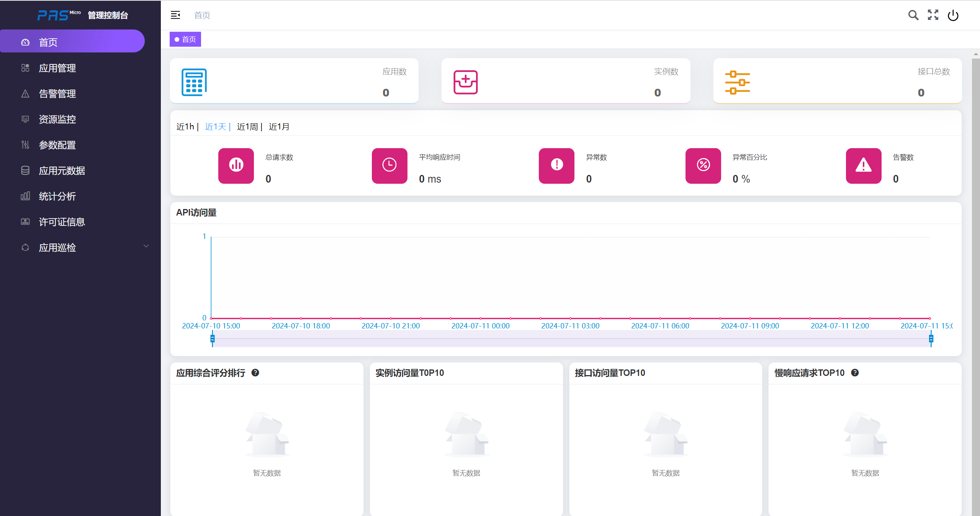This screenshot has height=516, width=980.
Task: Click the 总请求数 bar chart icon
Action: point(236,165)
